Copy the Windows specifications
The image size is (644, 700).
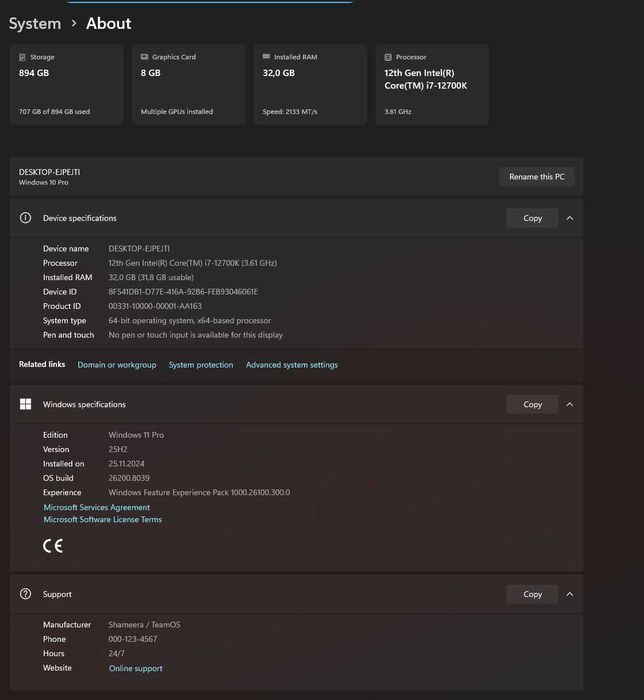click(532, 404)
